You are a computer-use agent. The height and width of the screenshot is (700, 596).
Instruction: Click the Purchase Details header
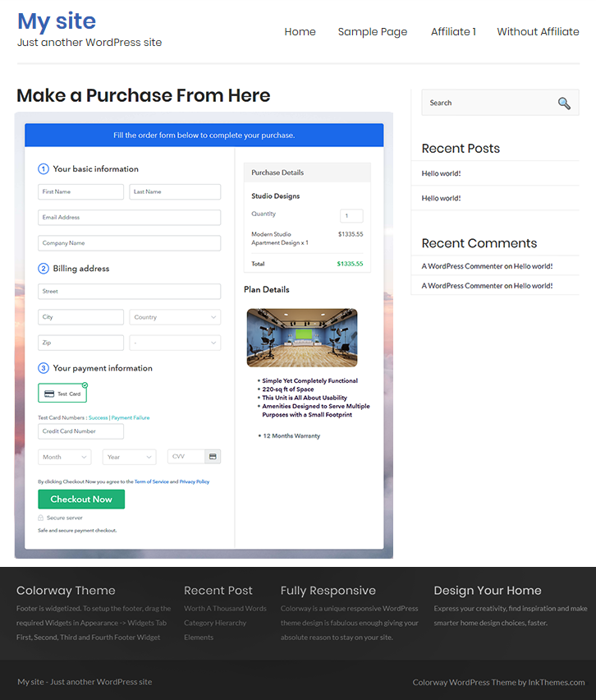[x=307, y=173]
